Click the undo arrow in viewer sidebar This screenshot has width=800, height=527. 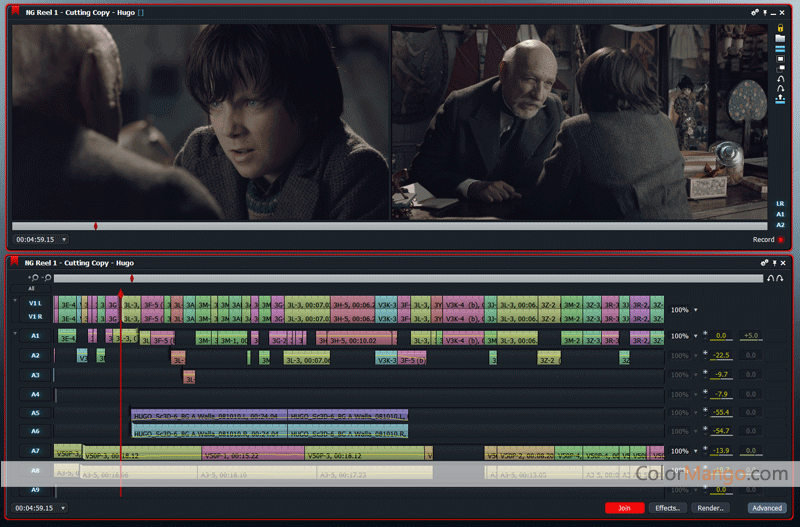[780, 79]
